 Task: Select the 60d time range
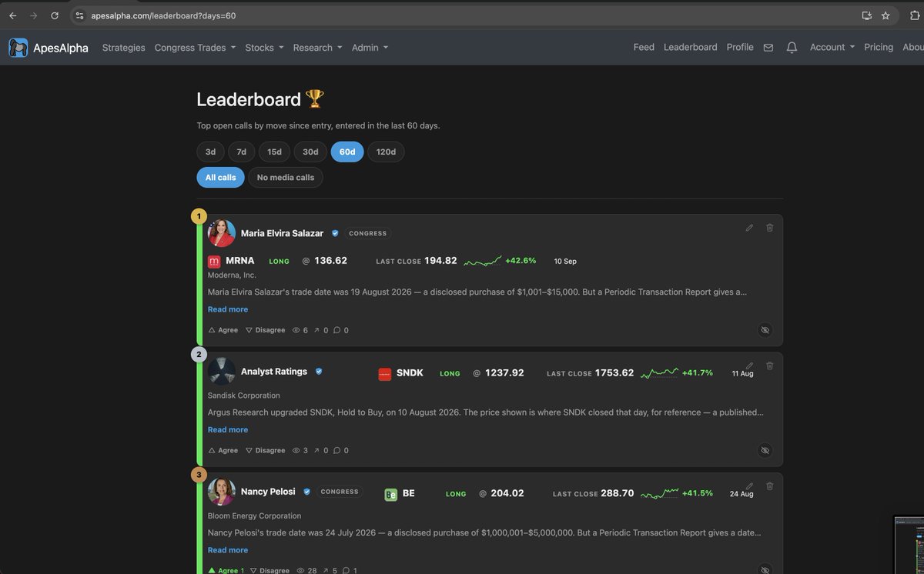click(x=347, y=152)
